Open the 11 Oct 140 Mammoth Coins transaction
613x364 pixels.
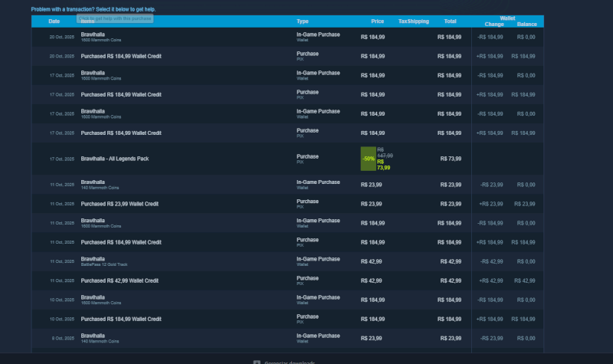click(x=100, y=185)
